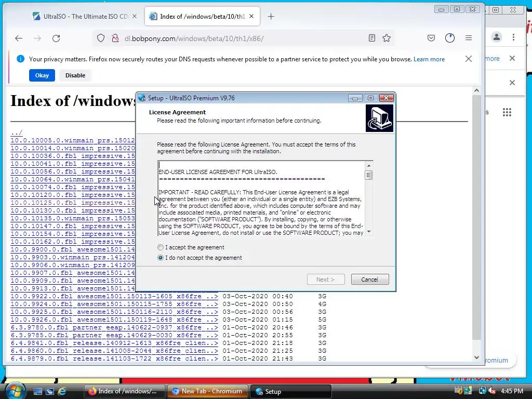Switch to Index of /windows/beta/10 tab
Image resolution: width=532 pixels, height=399 pixels.
click(x=202, y=16)
